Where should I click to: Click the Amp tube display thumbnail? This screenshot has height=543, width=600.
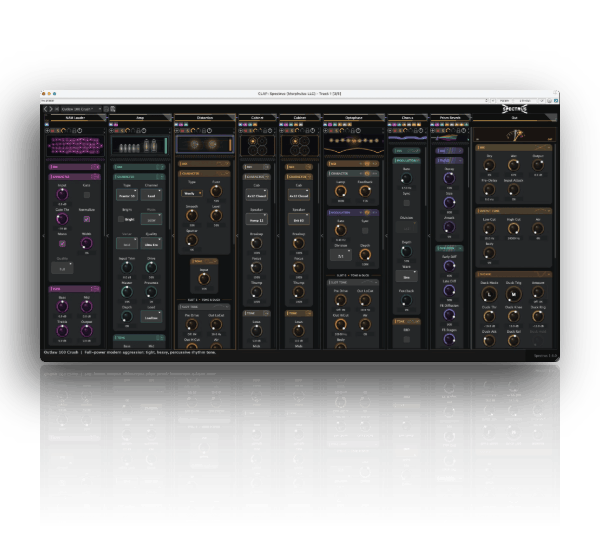140,146
